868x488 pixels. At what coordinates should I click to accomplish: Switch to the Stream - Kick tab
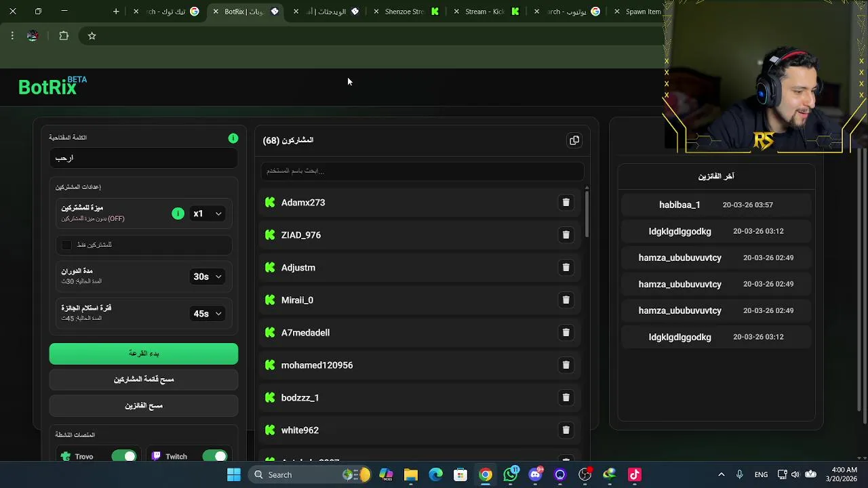pos(487,12)
